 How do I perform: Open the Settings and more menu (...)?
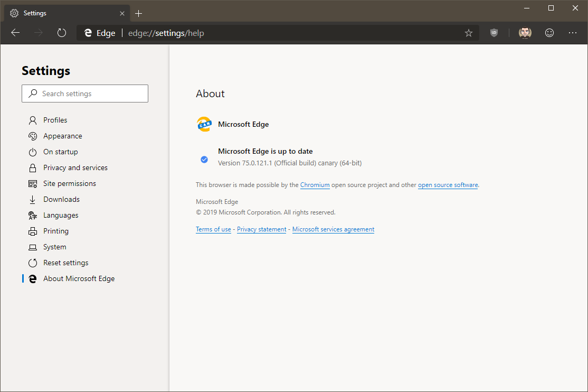(x=573, y=33)
